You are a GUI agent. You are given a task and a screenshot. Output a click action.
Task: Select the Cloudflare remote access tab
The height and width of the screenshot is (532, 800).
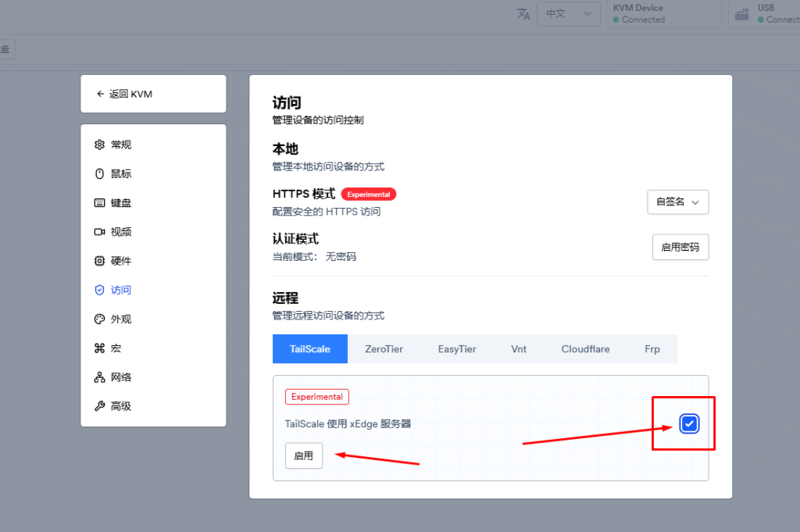[585, 349]
